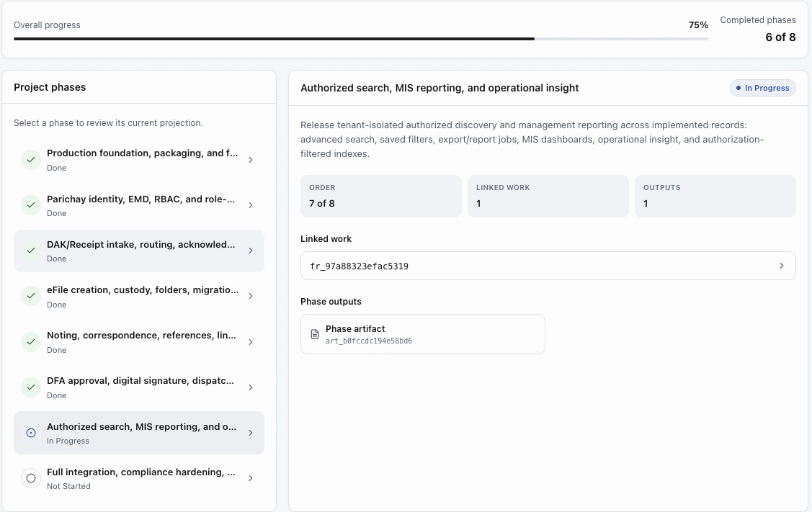Open linked work item fr_97a88323efac5319
812x512 pixels.
click(x=548, y=266)
